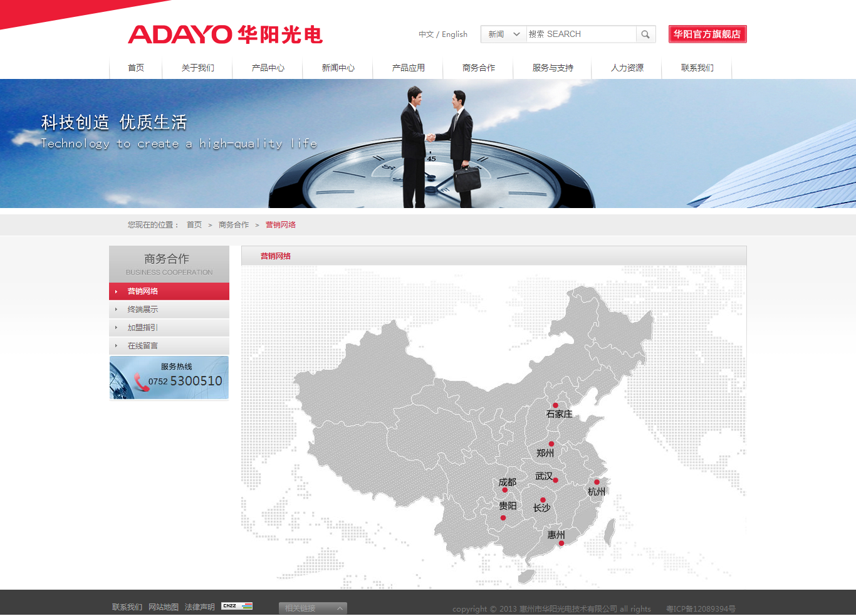Click the 华阳官方旗舰店 button
The height and width of the screenshot is (616, 856).
pos(707,34)
